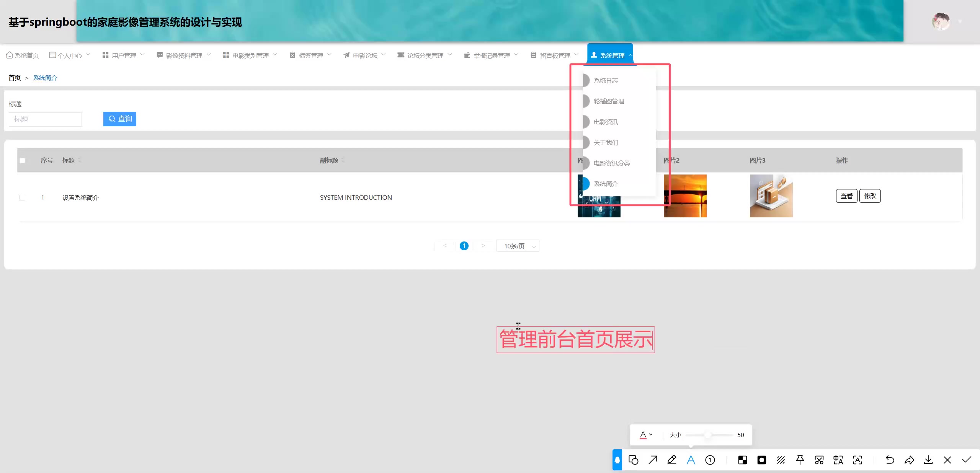The width and height of the screenshot is (980, 473).
Task: Pin the screenshot to screen
Action: 800,460
